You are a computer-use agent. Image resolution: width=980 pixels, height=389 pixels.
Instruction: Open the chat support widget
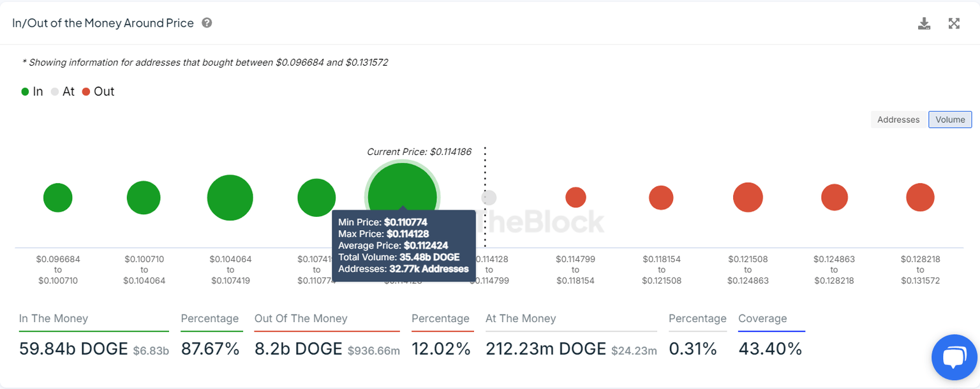954,357
